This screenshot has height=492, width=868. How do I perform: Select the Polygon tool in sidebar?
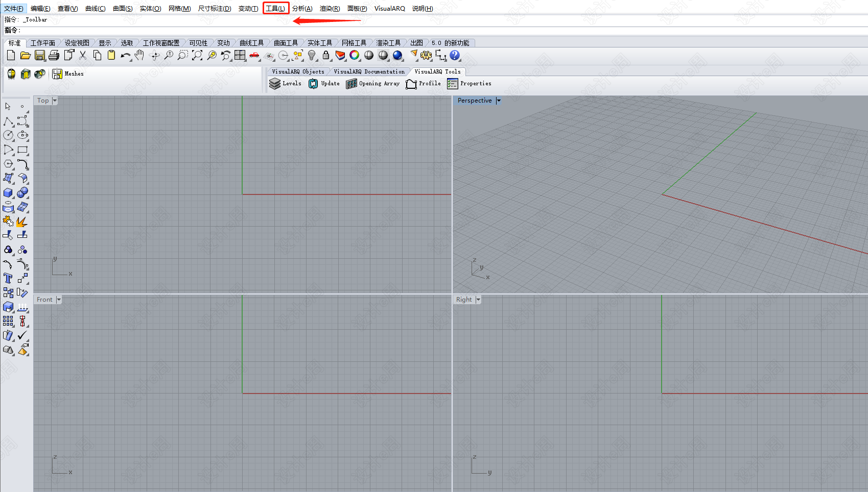coord(8,164)
